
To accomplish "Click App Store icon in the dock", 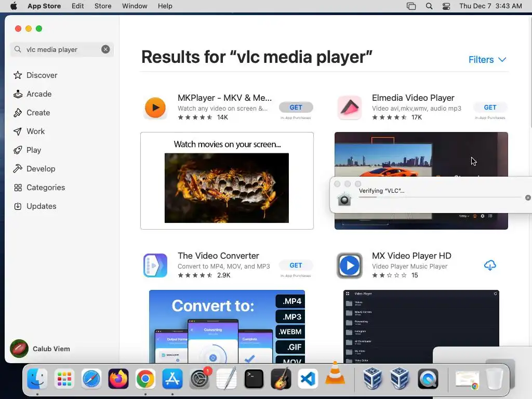I will pos(172,379).
